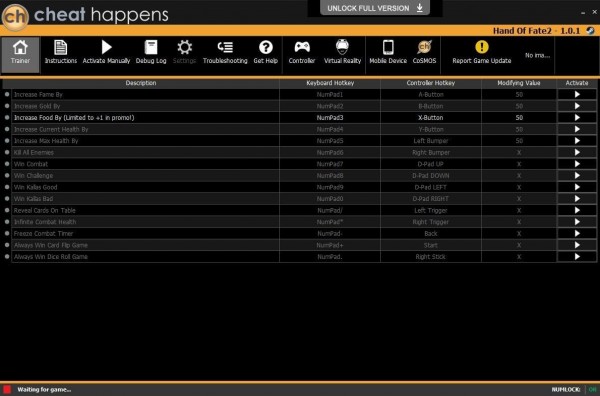Activate Always Win Dice Roll Game
The width and height of the screenshot is (600, 396).
point(577,257)
